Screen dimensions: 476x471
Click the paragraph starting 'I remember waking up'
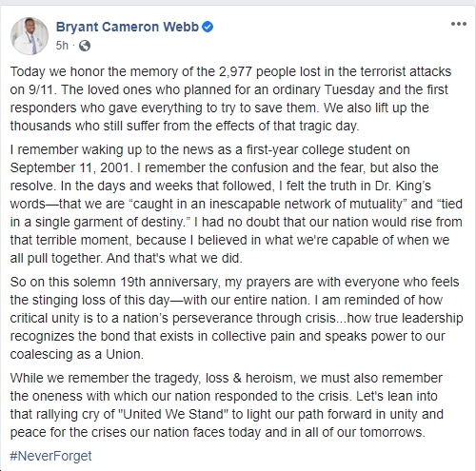236,204
